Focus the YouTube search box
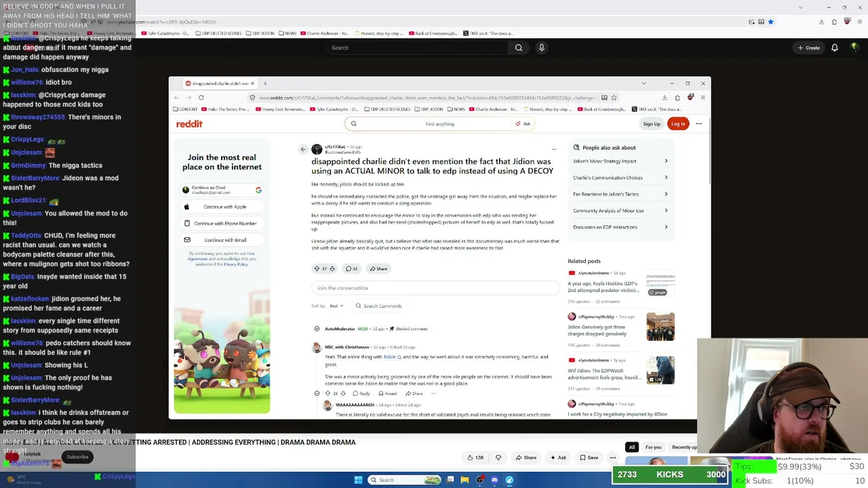The height and width of the screenshot is (488, 868). point(417,47)
